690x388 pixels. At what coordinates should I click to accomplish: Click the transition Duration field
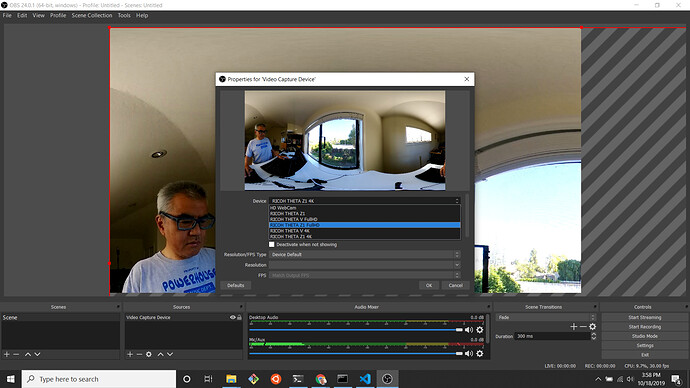pos(552,336)
